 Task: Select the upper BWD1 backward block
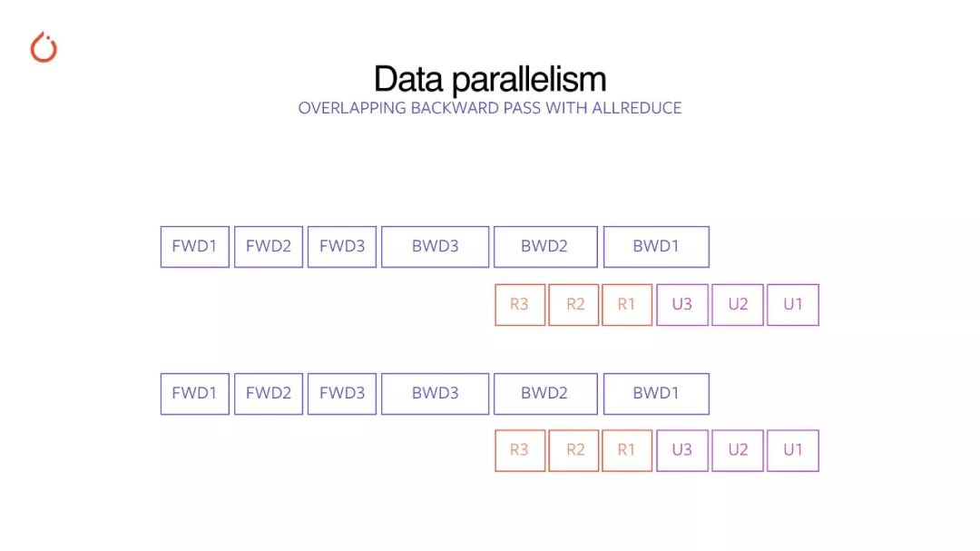(x=656, y=247)
